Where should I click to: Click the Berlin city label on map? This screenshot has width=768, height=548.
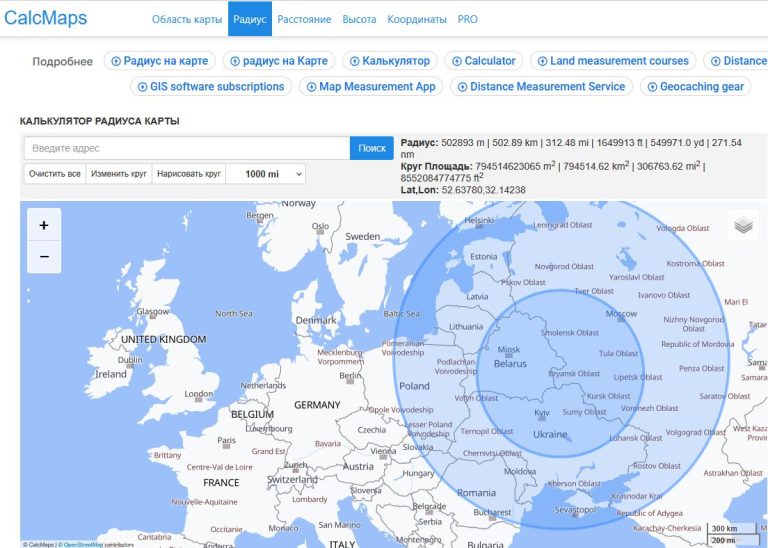point(350,375)
